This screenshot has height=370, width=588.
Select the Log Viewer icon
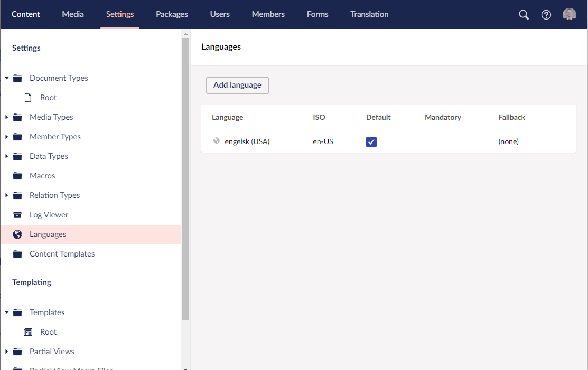click(x=17, y=214)
